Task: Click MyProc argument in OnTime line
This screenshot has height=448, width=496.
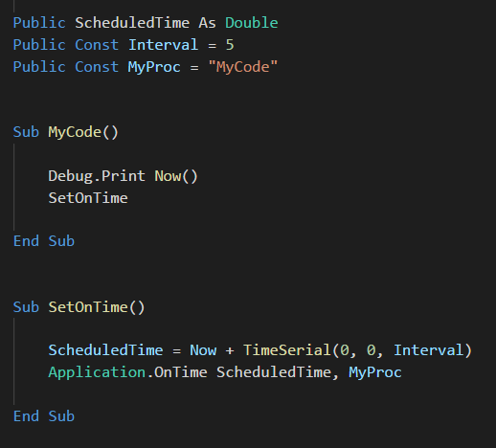Action: (x=375, y=372)
